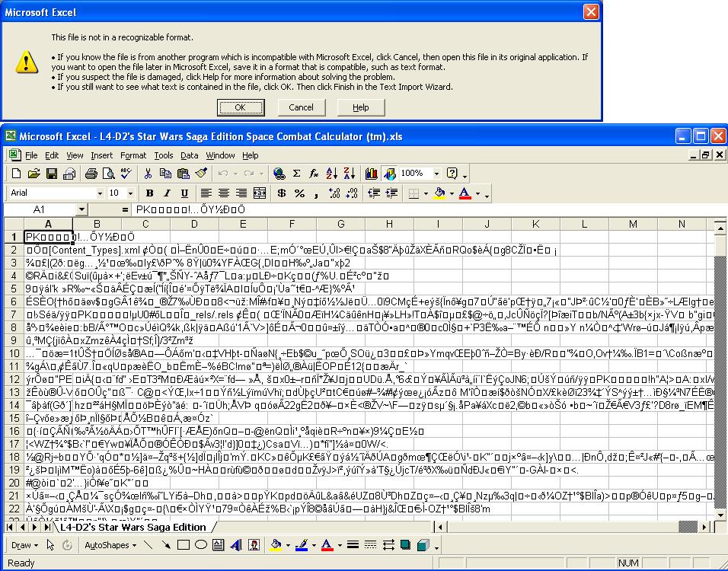728x571 pixels.
Task: Select the Rectangle drawing tool
Action: coord(184,545)
